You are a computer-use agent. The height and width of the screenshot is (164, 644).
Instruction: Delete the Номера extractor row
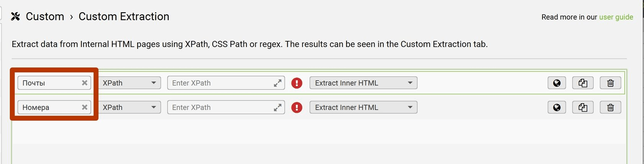point(610,107)
